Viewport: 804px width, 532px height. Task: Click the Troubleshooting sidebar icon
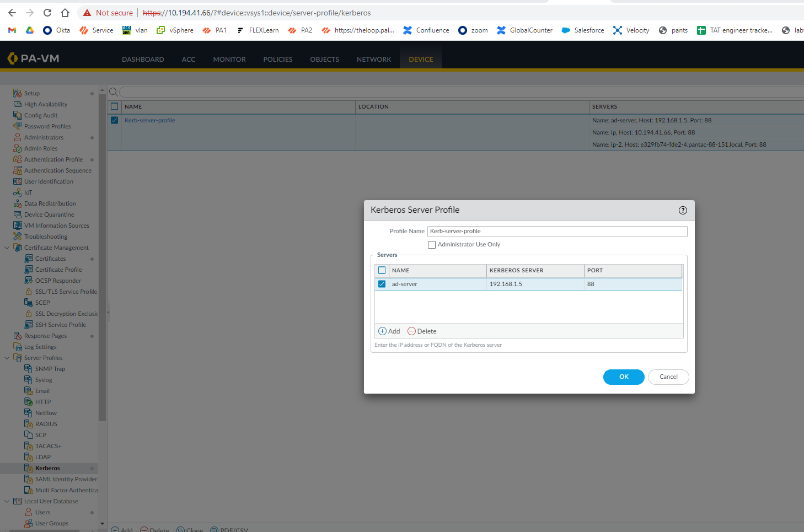(x=18, y=237)
